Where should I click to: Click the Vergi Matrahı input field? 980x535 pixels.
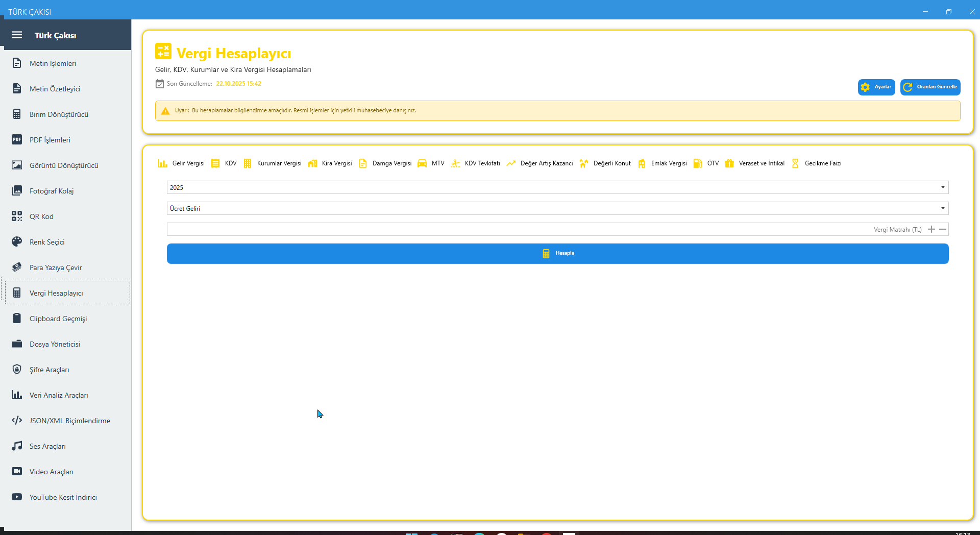[x=518, y=229]
